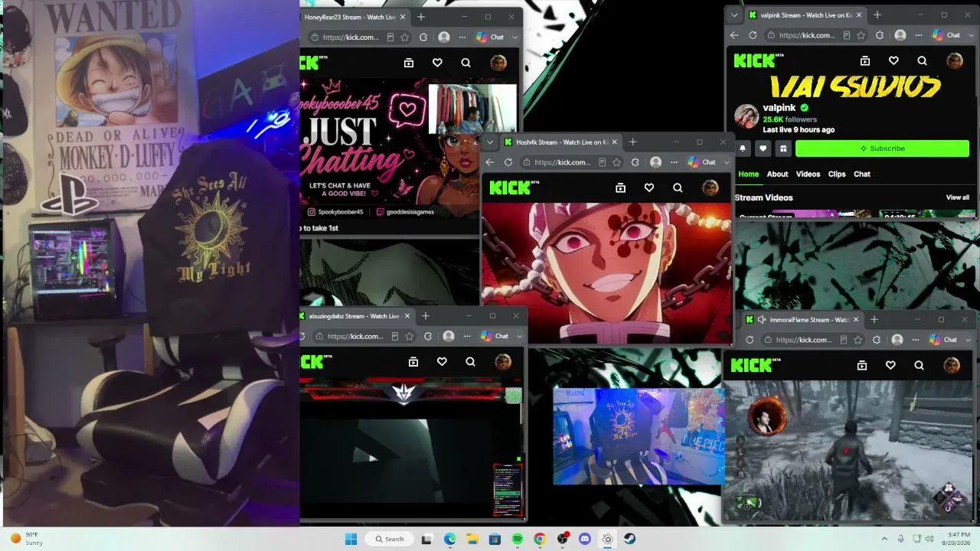980x551 pixels.
Task: Open valpink's About tab
Action: click(x=777, y=174)
